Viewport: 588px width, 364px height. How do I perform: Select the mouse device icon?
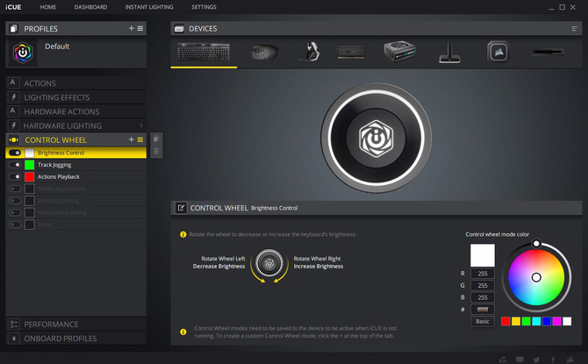pos(264,52)
